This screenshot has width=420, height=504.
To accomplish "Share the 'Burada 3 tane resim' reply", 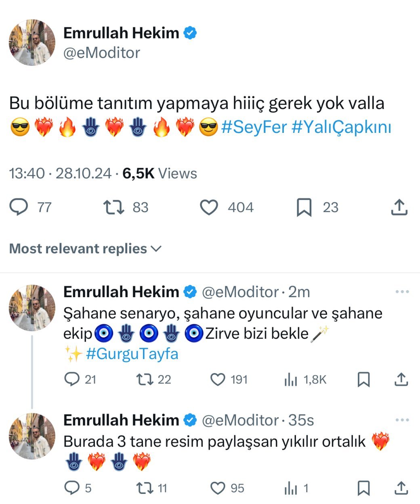I will pyautogui.click(x=401, y=488).
